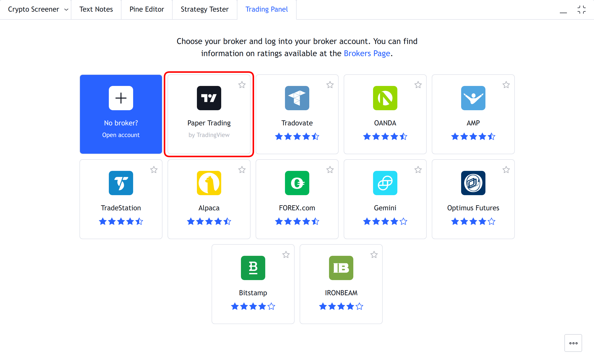Open the three-dots more options menu

(573, 343)
